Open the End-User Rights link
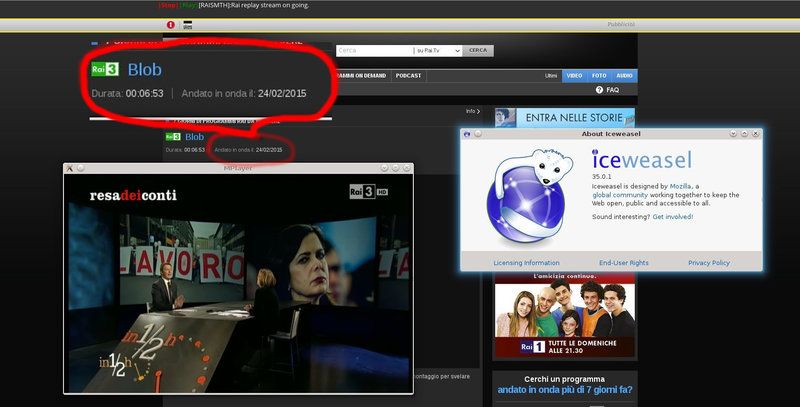This screenshot has height=407, width=800. point(624,263)
